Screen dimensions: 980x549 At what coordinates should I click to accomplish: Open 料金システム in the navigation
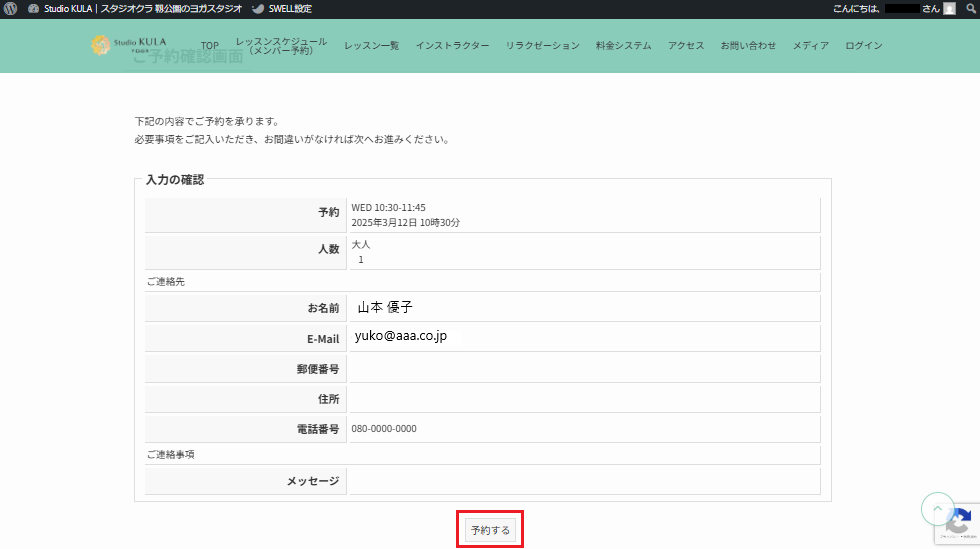pyautogui.click(x=623, y=46)
